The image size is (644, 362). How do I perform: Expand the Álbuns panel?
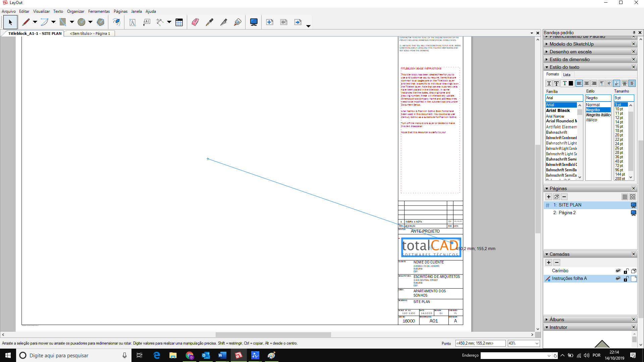547,320
